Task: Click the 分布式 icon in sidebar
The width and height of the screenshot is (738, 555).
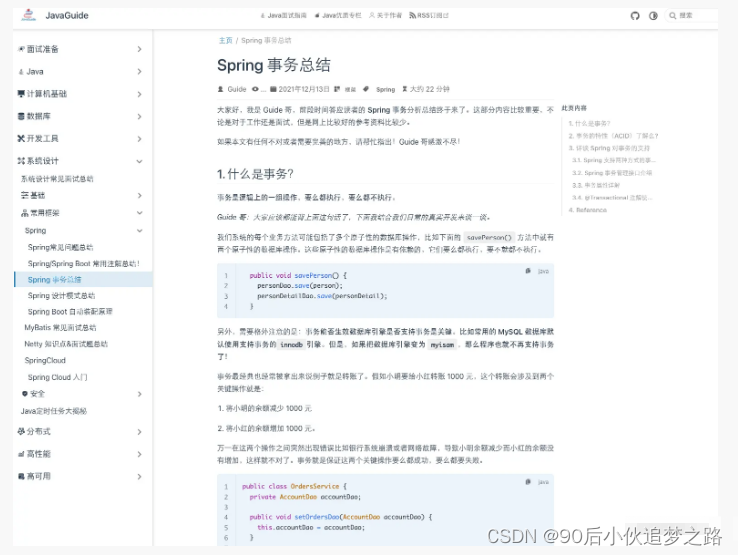Action: (x=21, y=431)
